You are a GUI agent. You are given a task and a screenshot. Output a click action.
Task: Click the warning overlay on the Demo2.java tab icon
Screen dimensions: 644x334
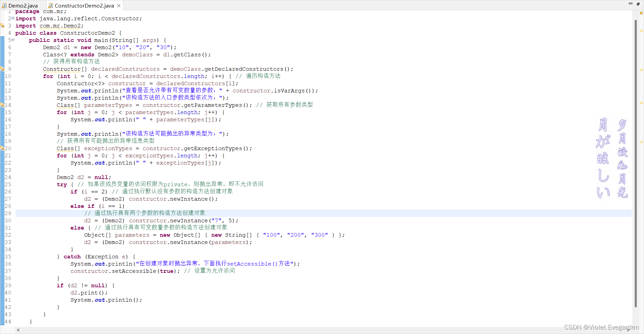(x=3, y=7)
